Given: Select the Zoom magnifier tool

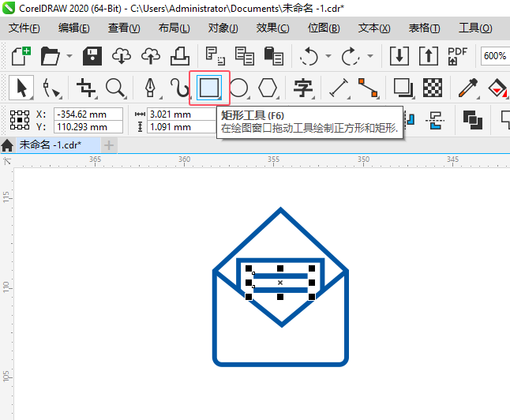Looking at the screenshot, I should [116, 88].
